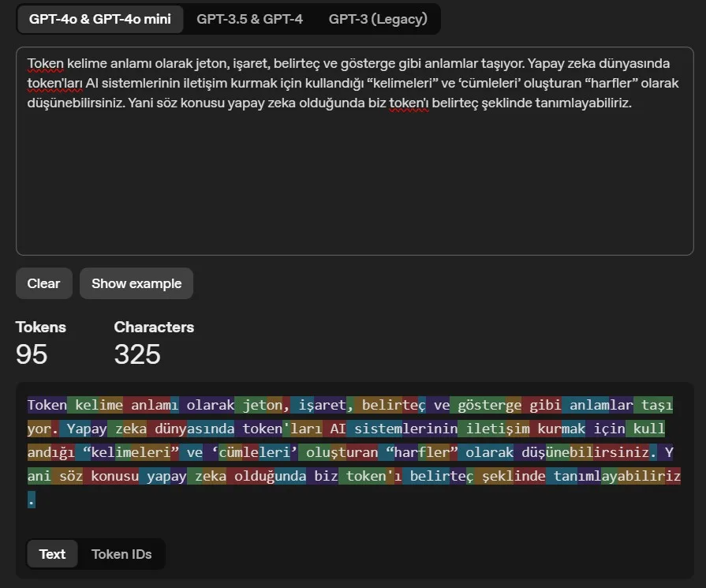The width and height of the screenshot is (706, 588).
Task: Click the Characters label
Action: click(154, 327)
